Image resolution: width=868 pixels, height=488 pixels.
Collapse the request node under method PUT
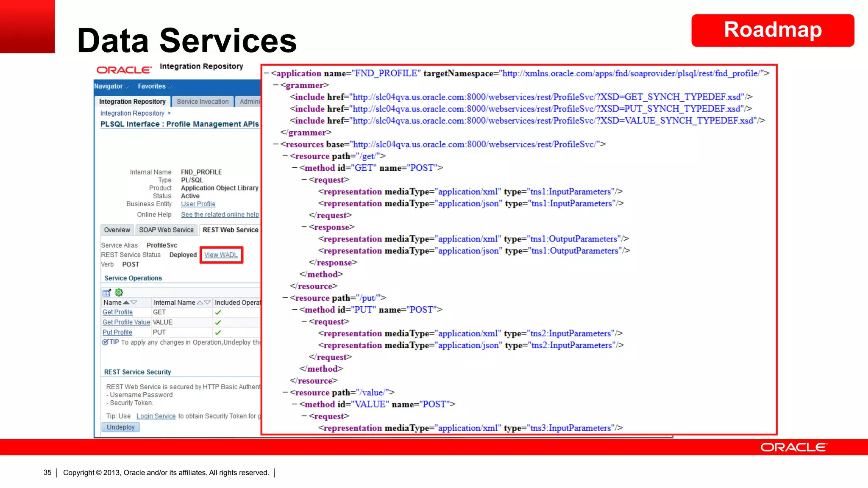[304, 322]
